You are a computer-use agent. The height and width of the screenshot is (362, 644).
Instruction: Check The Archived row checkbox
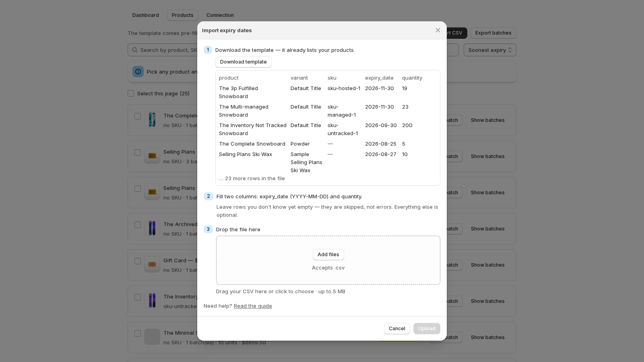(138, 225)
